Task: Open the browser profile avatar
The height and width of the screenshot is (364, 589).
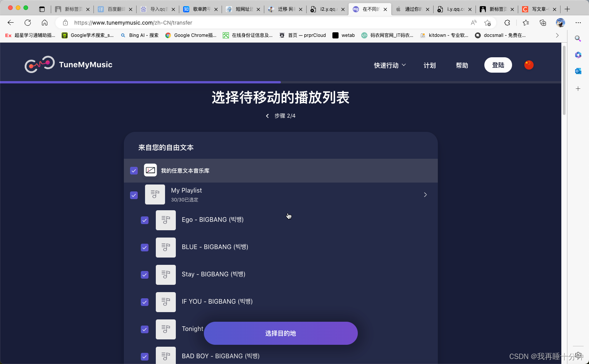Action: pyautogui.click(x=561, y=23)
